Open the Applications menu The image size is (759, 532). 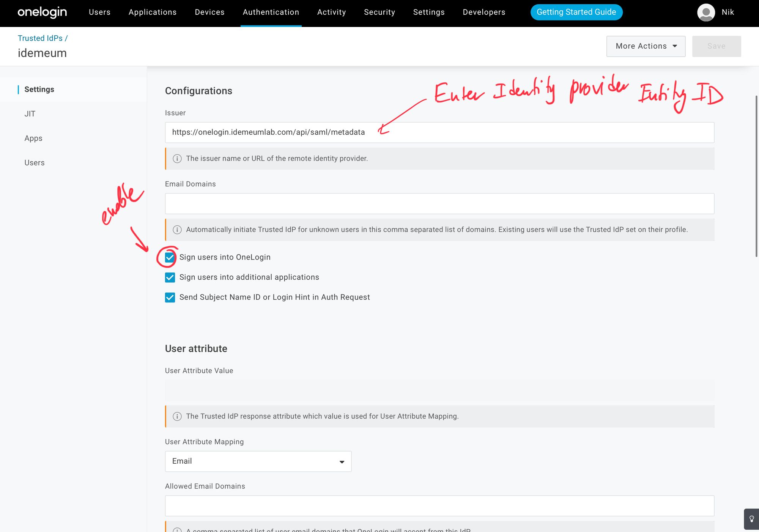click(x=153, y=12)
